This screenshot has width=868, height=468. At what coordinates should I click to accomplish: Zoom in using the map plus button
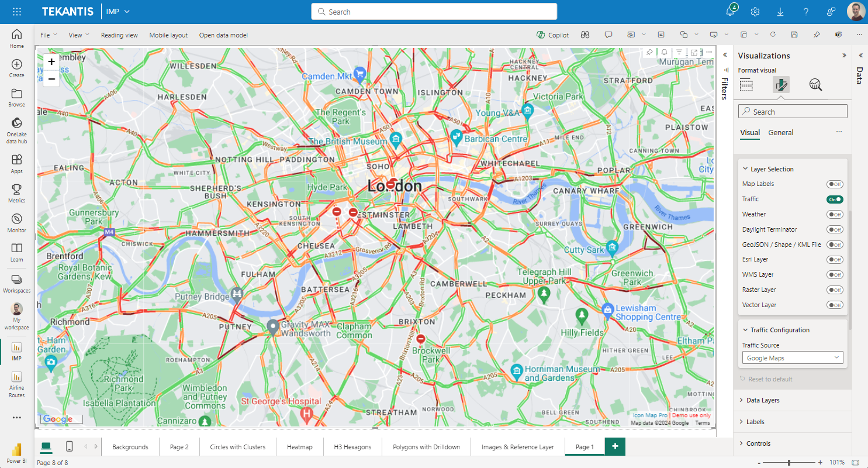[x=51, y=61]
